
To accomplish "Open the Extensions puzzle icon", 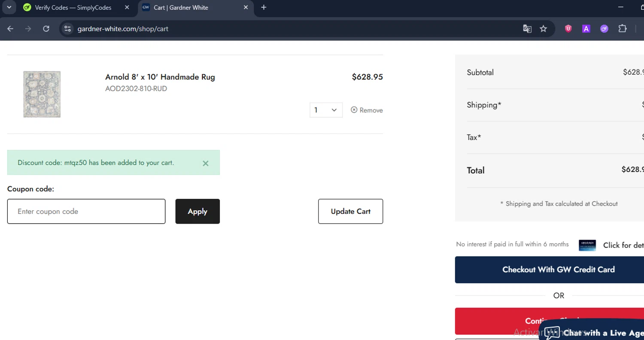I will (x=623, y=29).
